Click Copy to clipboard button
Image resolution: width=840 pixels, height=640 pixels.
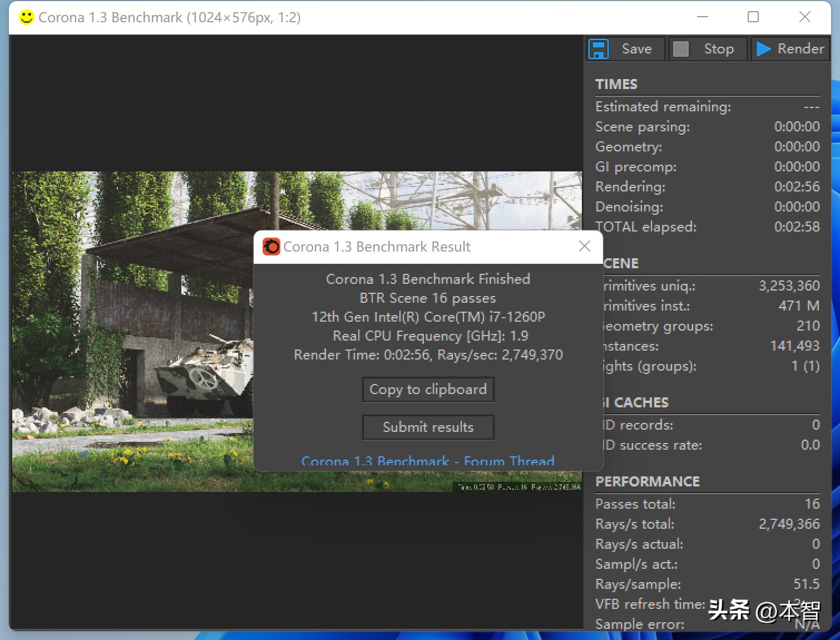pyautogui.click(x=428, y=390)
